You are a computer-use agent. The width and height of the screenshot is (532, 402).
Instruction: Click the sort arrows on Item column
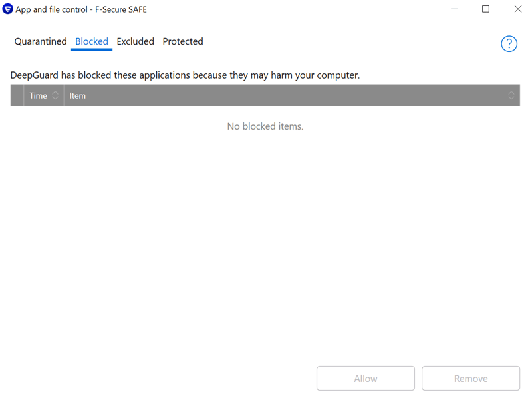click(511, 95)
